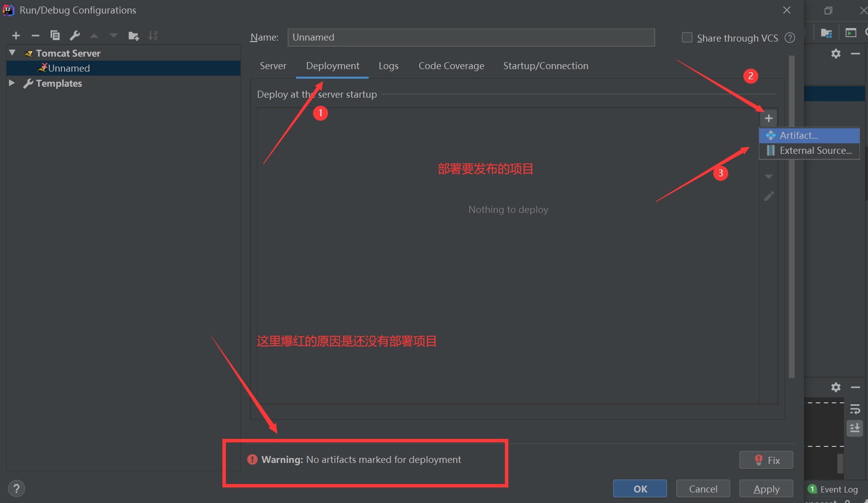This screenshot has width=868, height=503.
Task: Open the Startup/Connection tab
Action: tap(545, 66)
